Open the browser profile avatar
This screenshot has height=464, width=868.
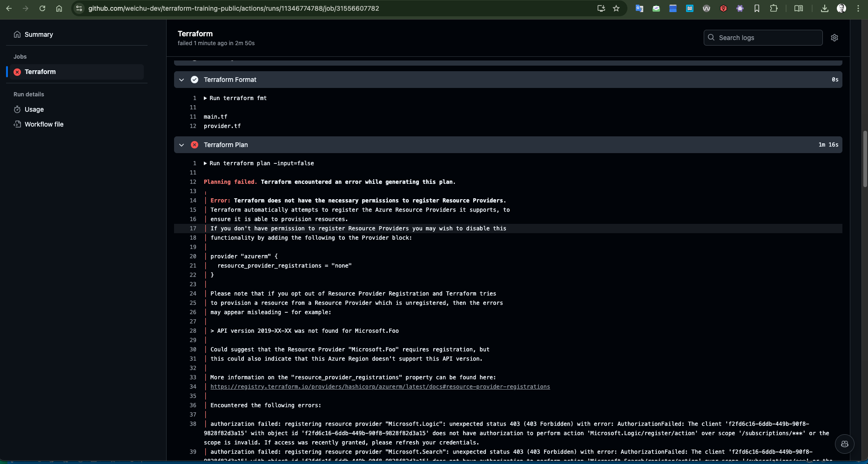[x=841, y=8]
